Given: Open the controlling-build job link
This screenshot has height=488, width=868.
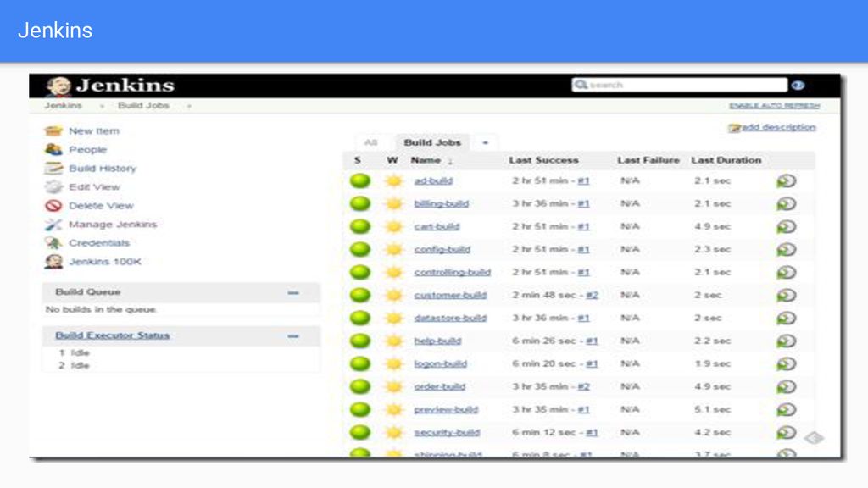Looking at the screenshot, I should tap(453, 272).
